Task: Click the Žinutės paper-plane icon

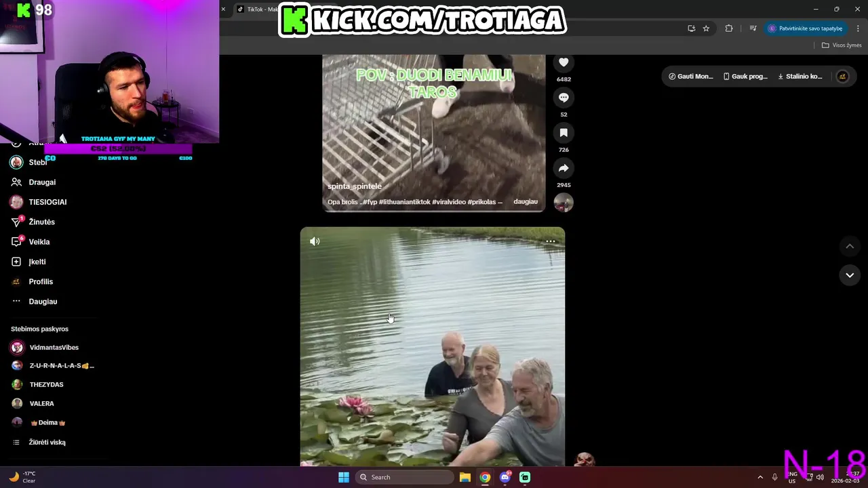Action: [16, 222]
